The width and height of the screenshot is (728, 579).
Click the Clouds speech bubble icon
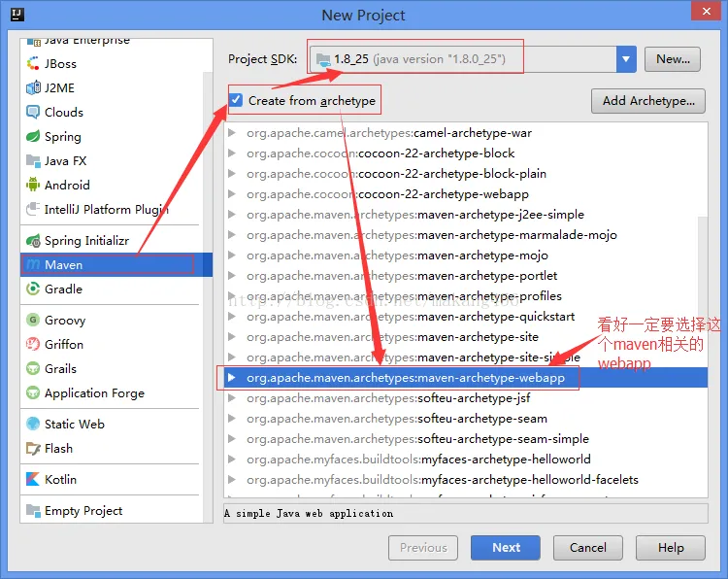(x=33, y=112)
